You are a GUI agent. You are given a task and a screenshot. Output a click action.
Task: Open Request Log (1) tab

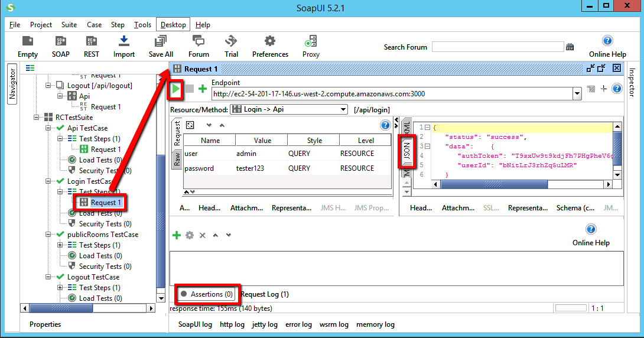pyautogui.click(x=265, y=294)
